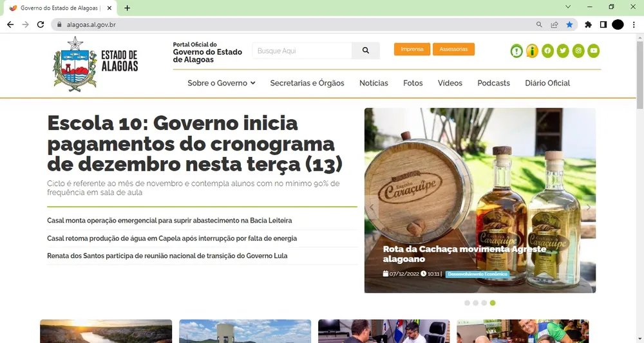
Task: Click the ESTADO DE ALAGOAS logo text
Action: [120, 60]
